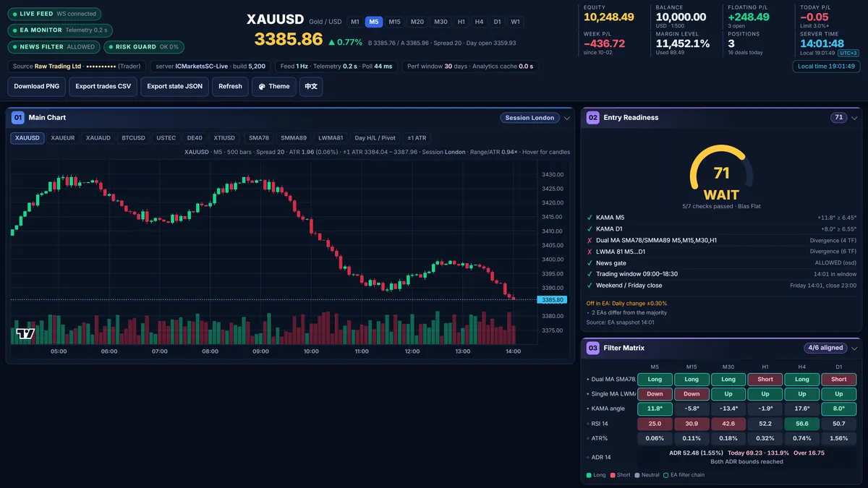Collapse the Main Chart panel chevron

(x=567, y=118)
